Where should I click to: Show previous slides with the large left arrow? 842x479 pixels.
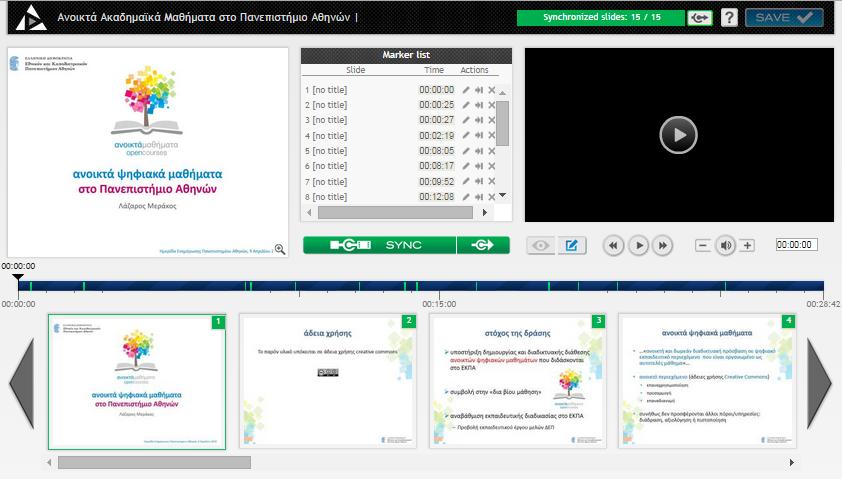(22, 383)
